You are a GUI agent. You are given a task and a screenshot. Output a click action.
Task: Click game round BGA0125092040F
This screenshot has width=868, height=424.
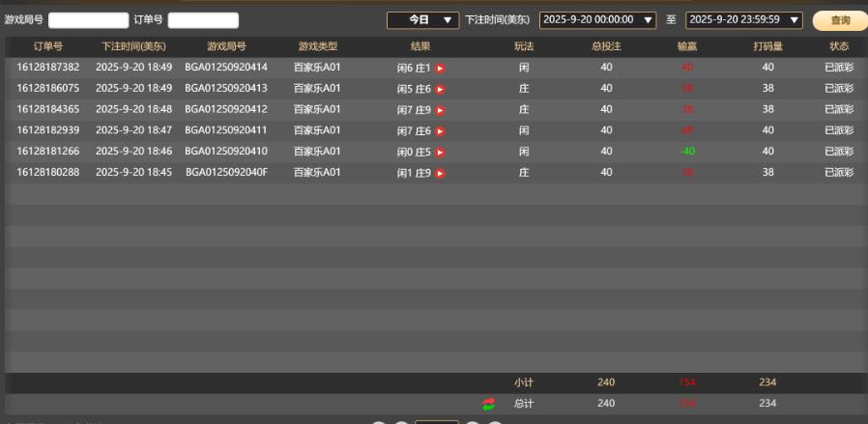click(226, 173)
